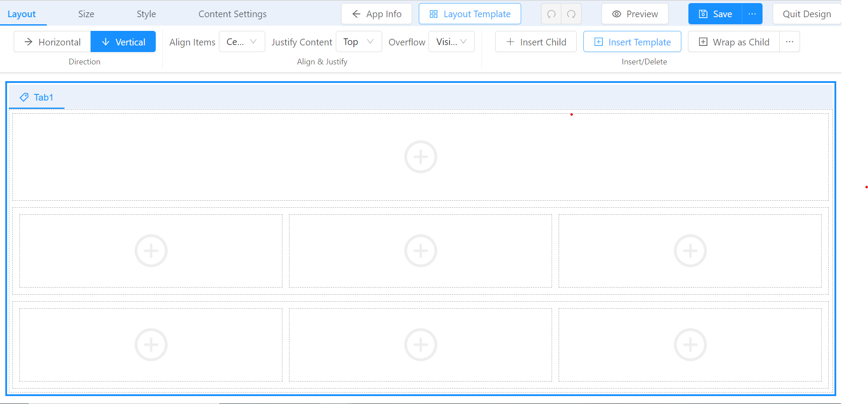Click the plus icon in Insert Child

click(511, 42)
